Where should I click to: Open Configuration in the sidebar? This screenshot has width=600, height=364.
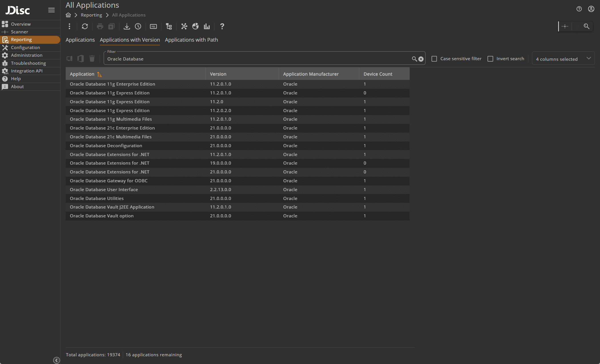coord(25,48)
